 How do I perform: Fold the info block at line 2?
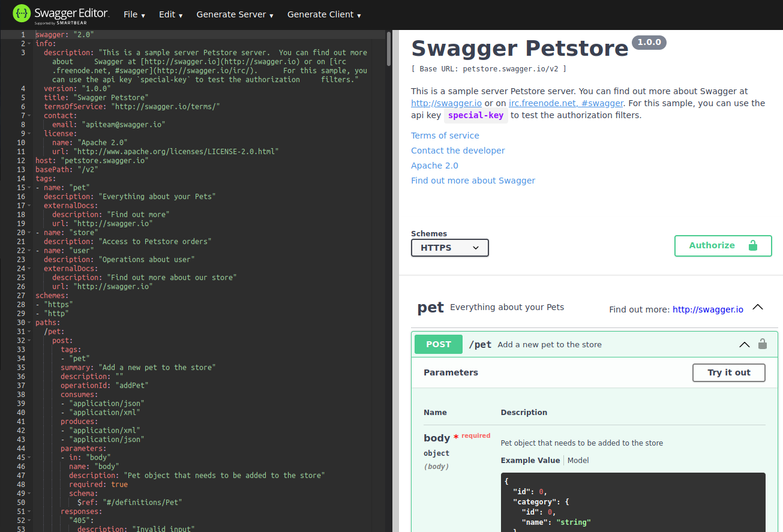point(29,43)
